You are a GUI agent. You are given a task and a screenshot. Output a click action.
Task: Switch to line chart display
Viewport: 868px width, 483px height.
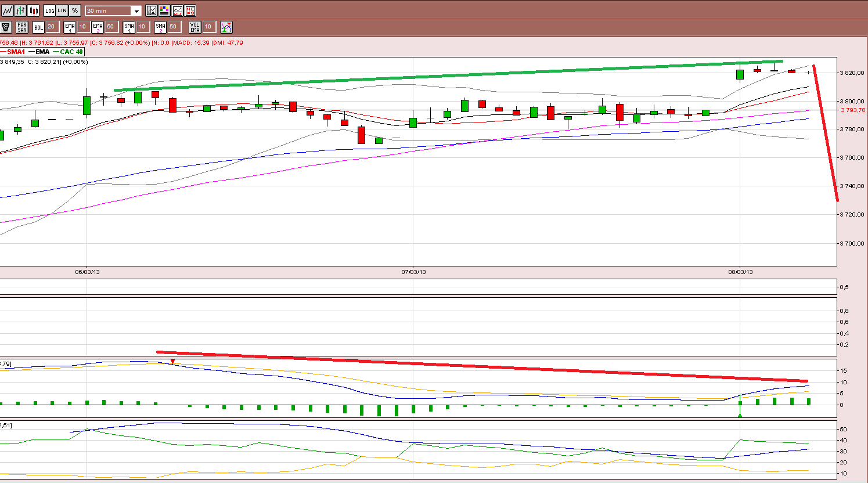tap(7, 10)
